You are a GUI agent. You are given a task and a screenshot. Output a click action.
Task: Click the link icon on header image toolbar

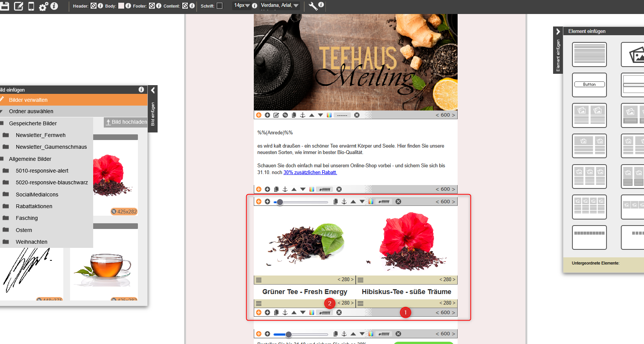285,115
